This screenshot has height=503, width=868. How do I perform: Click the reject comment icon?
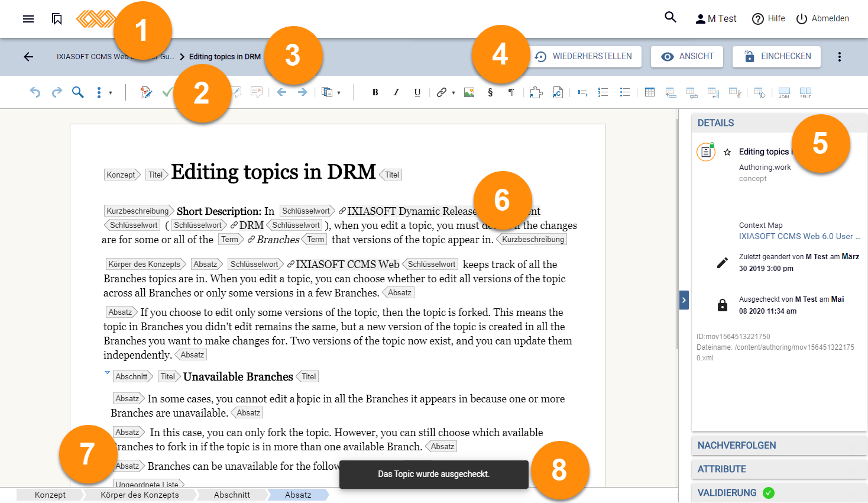(257, 92)
